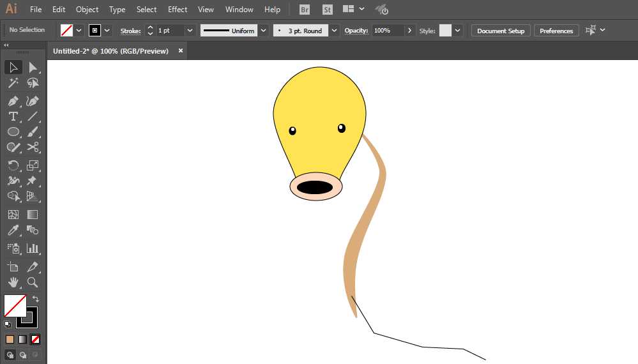
Task: Open the stroke weight dropdown
Action: (x=190, y=31)
